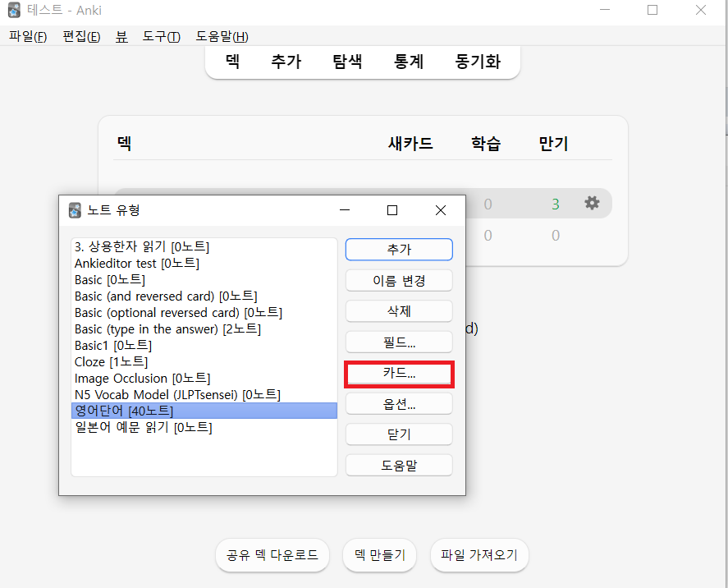Select 'Cloze [1노트]' note type
The height and width of the screenshot is (588, 728).
204,362
